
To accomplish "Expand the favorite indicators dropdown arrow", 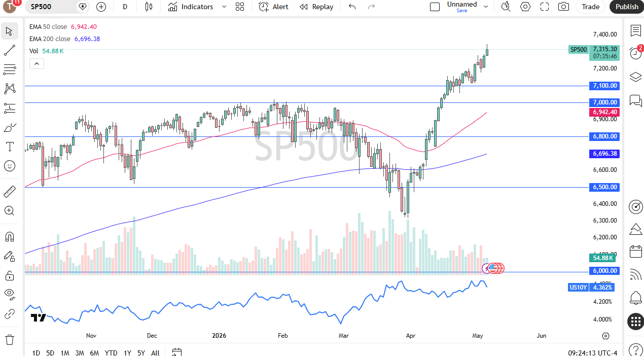I will (x=224, y=7).
